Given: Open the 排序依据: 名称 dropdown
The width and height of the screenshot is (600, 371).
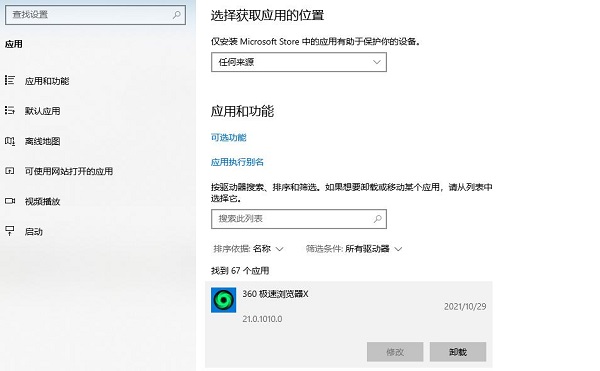Looking at the screenshot, I should coord(248,249).
